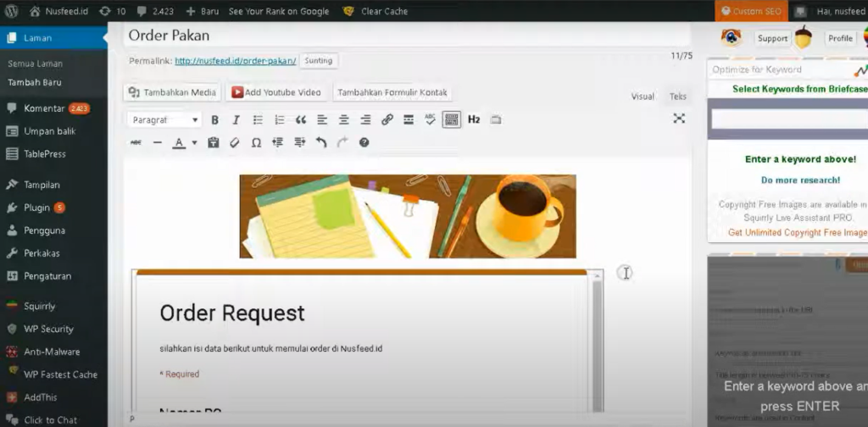Click the Tambahkan Media button

[172, 92]
